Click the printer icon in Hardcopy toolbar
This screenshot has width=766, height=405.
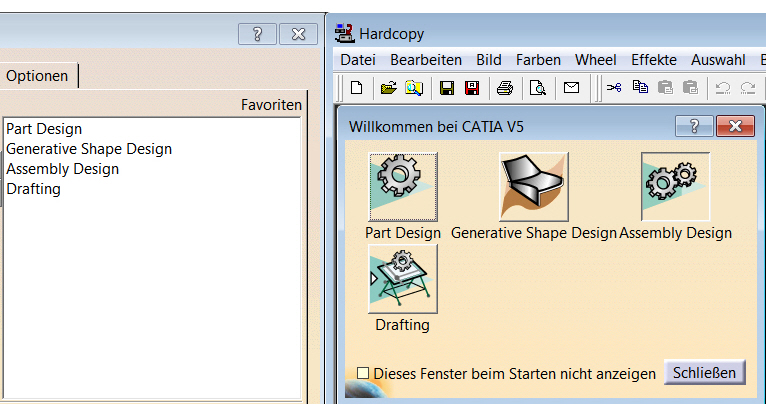coord(505,88)
